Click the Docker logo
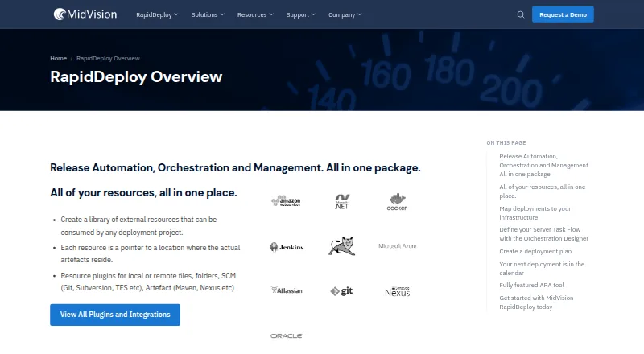The width and height of the screenshot is (644, 354). coord(397,202)
